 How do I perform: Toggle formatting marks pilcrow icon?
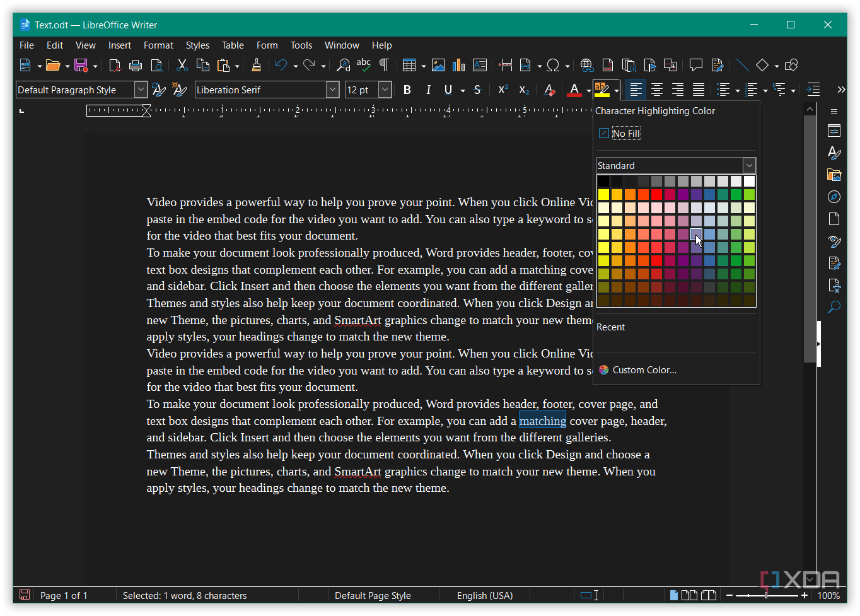[383, 65]
